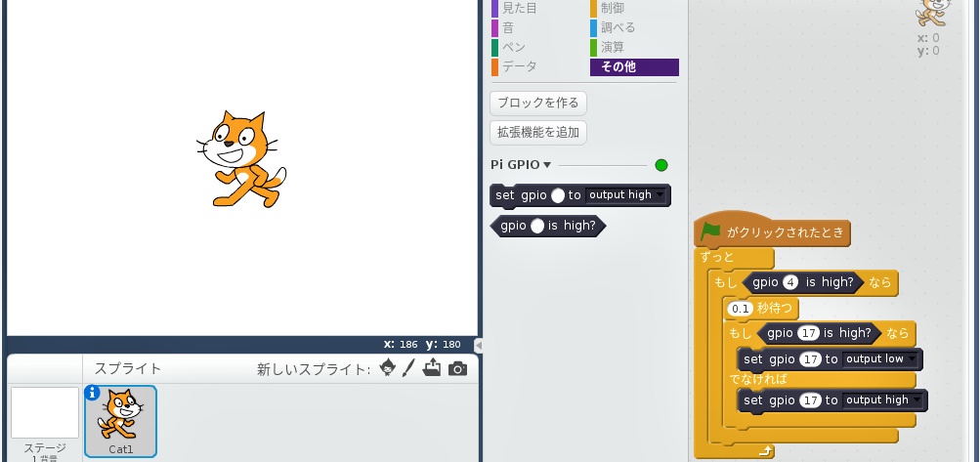The height and width of the screenshot is (462, 980).
Task: Click number field in palette 'gpio is high?' block
Action: pos(536,227)
